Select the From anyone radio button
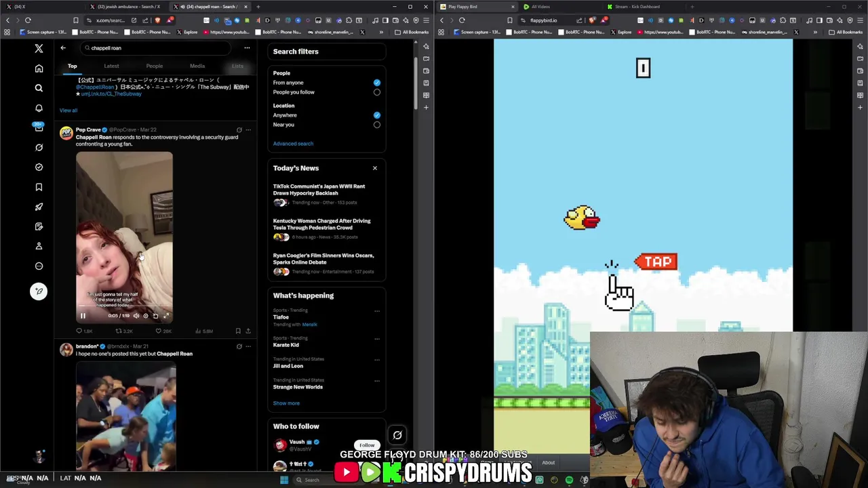 pos(377,83)
